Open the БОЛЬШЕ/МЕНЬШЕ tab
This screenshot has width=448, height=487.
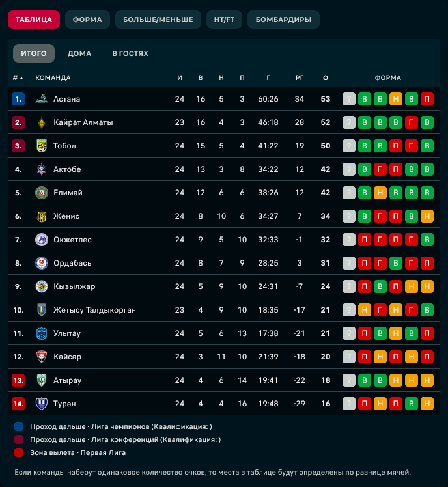(158, 20)
